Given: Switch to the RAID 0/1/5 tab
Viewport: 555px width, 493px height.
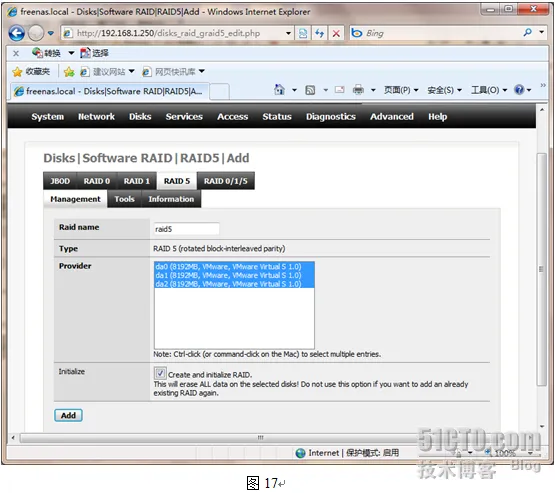Looking at the screenshot, I should (225, 181).
